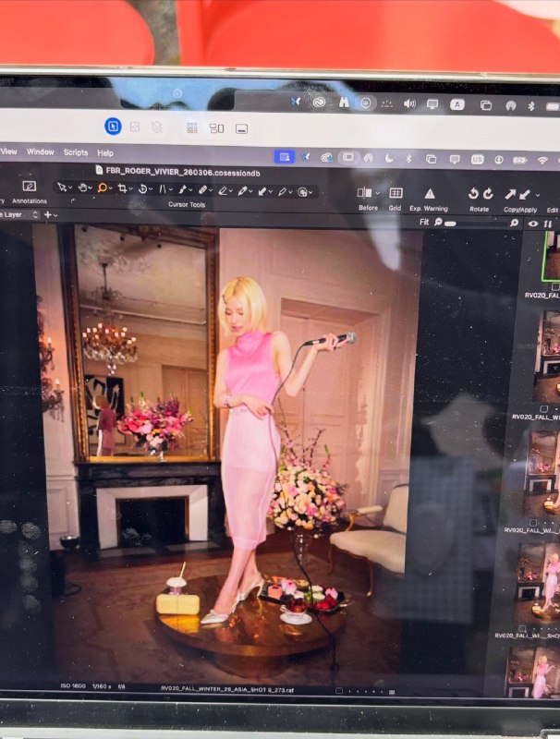Rotate the image left (counterclockwise)

[x=473, y=193]
